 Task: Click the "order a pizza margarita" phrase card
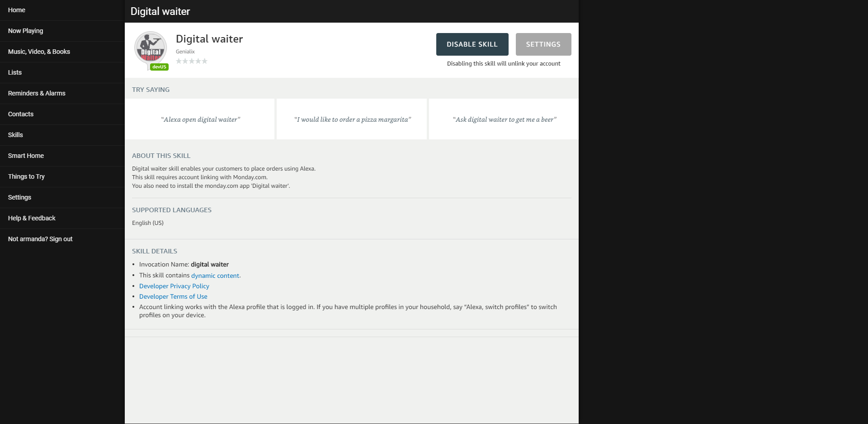point(352,119)
